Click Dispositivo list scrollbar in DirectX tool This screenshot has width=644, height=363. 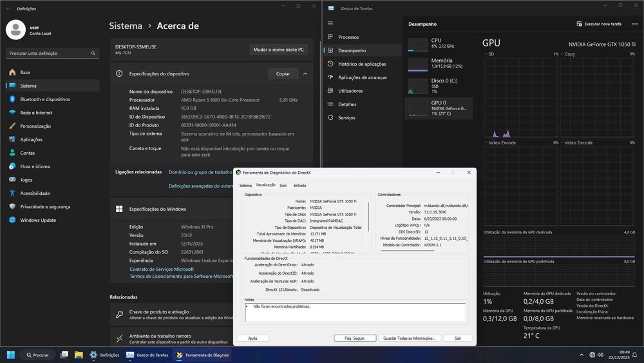tap(369, 217)
